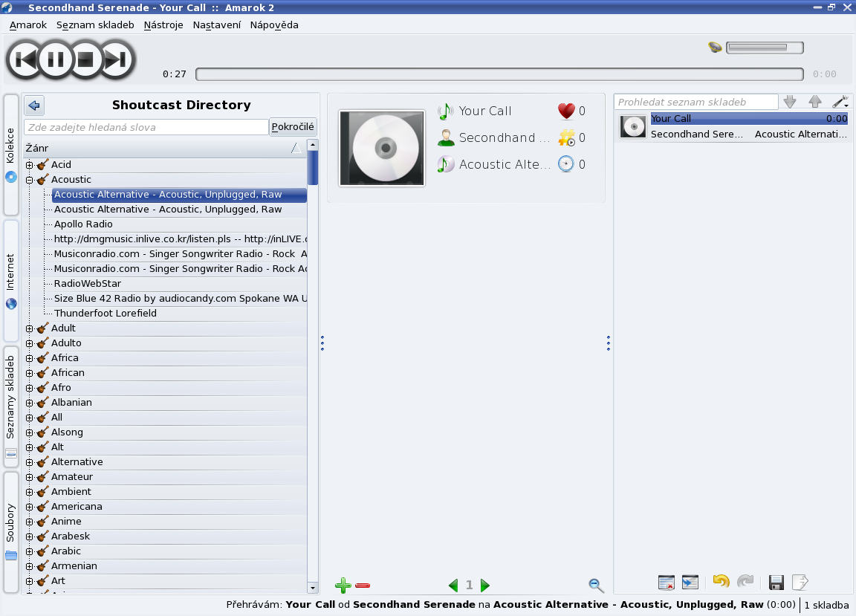
Task: Go to the previous context page
Action: pyautogui.click(x=453, y=586)
